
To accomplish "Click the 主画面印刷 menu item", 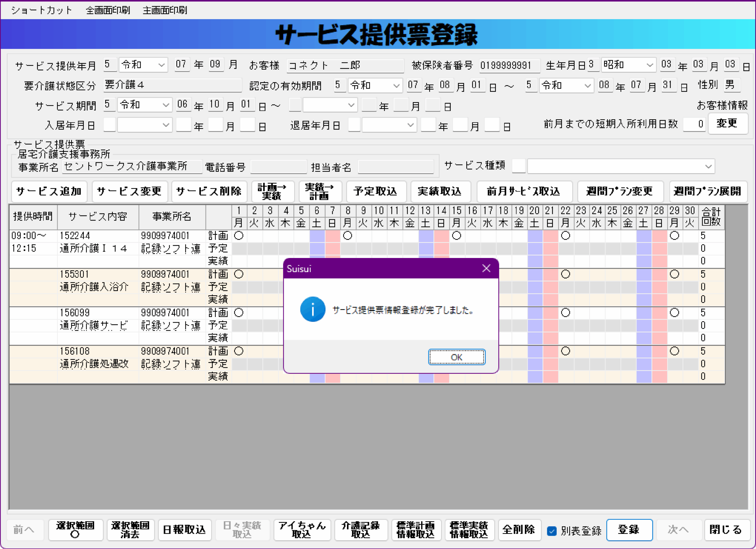I will point(165,10).
